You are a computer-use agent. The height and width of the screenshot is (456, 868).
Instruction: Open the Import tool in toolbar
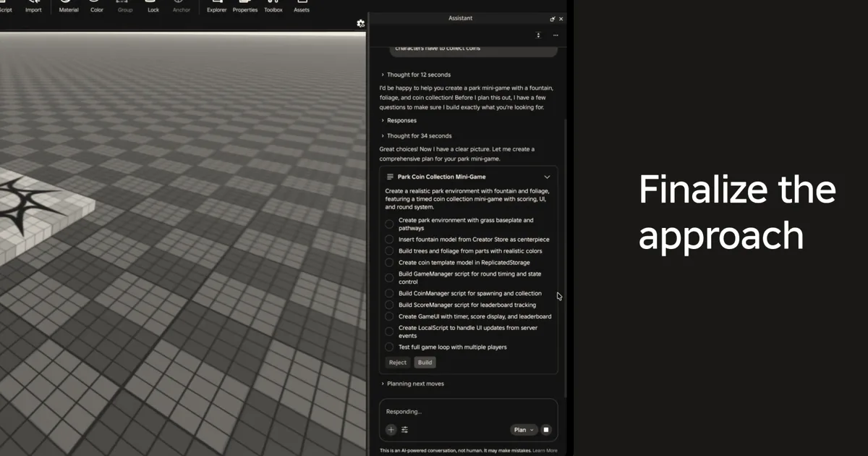(33, 7)
